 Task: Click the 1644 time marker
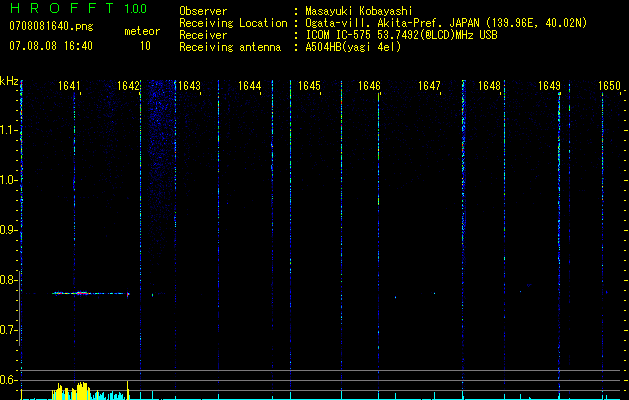pos(250,86)
